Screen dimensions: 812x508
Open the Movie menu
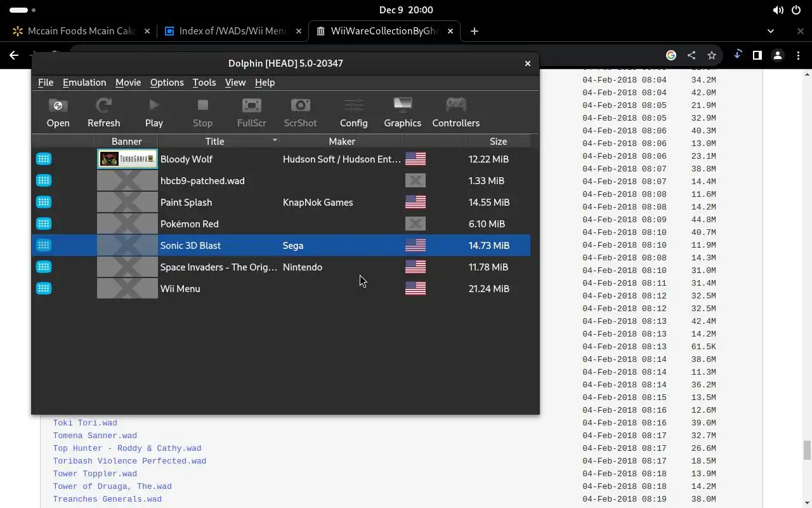point(128,83)
